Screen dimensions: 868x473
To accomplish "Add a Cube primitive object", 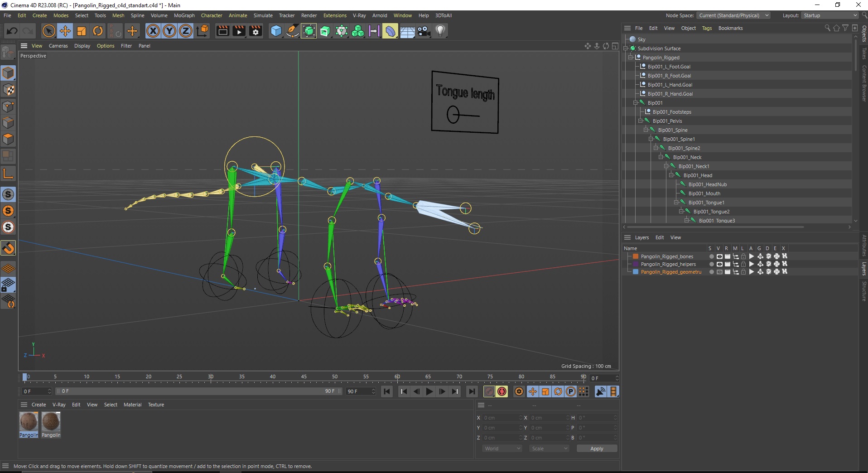I will [x=276, y=31].
